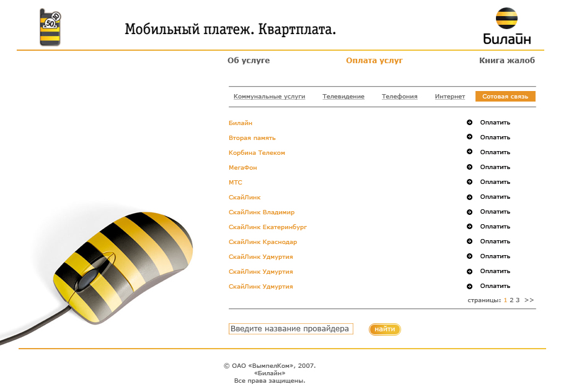The width and height of the screenshot is (561, 392).
Task: Open the Интернет tab
Action: (x=449, y=97)
